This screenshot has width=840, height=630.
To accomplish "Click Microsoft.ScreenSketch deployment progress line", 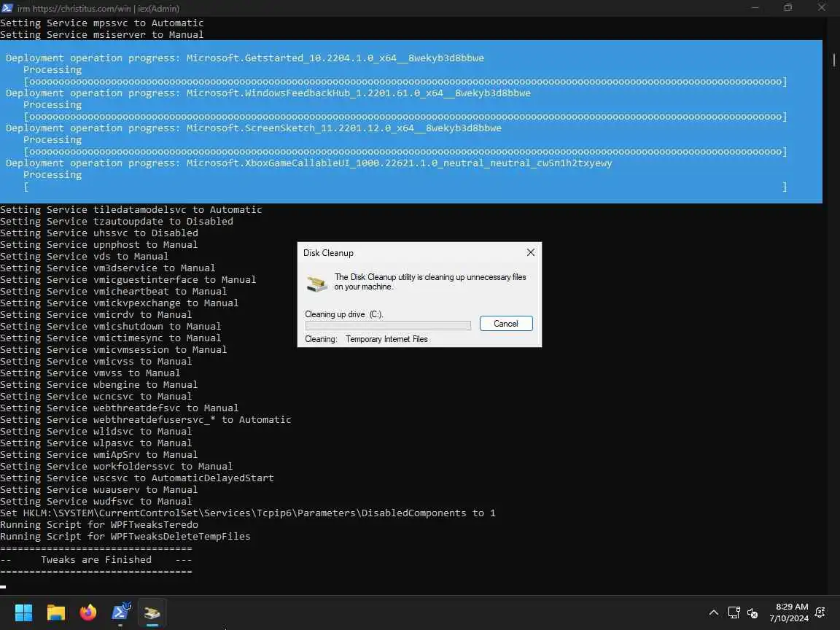I will click(x=254, y=128).
